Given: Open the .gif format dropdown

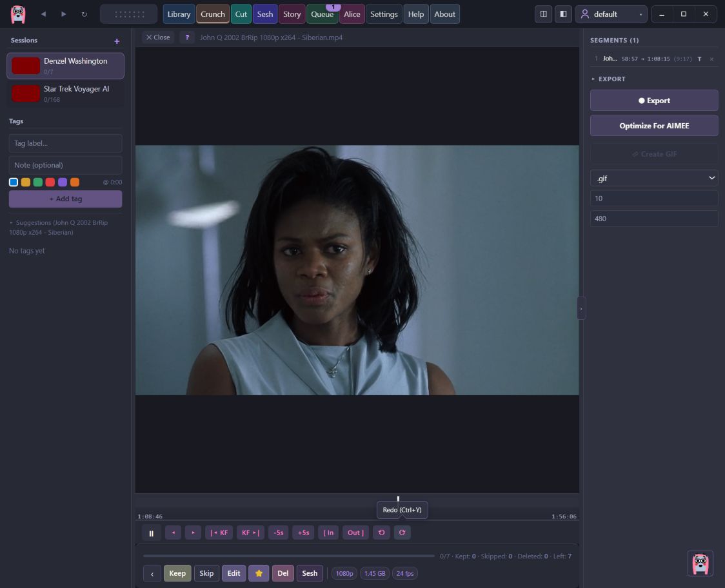Looking at the screenshot, I should click(654, 179).
